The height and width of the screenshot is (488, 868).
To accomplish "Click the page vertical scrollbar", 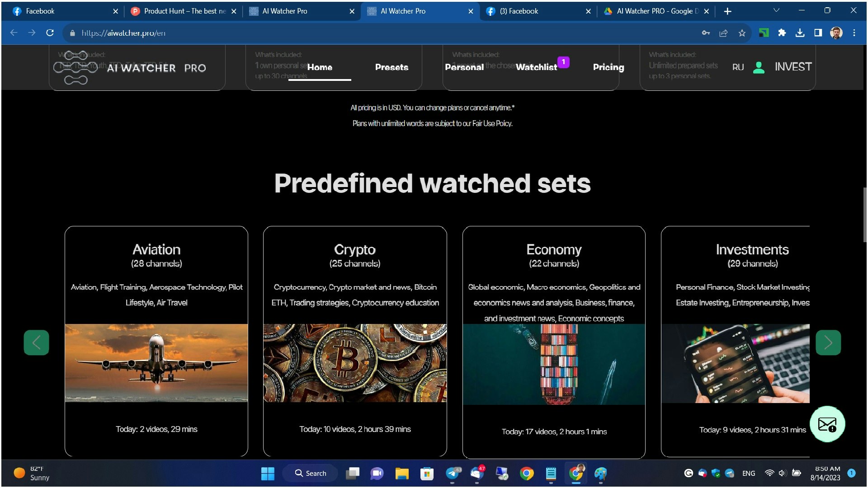I will click(x=865, y=215).
